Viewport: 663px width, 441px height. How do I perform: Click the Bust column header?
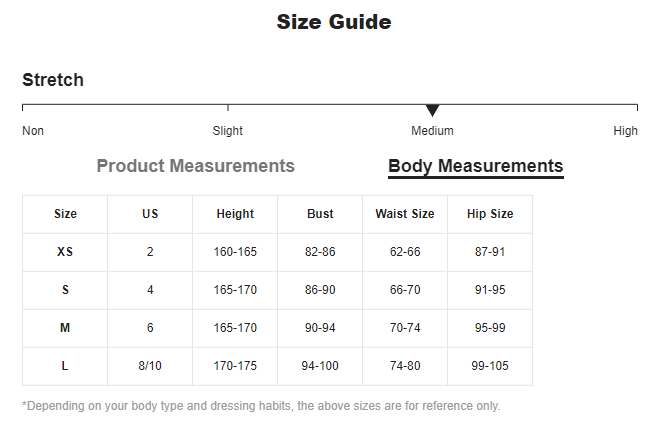coord(320,214)
